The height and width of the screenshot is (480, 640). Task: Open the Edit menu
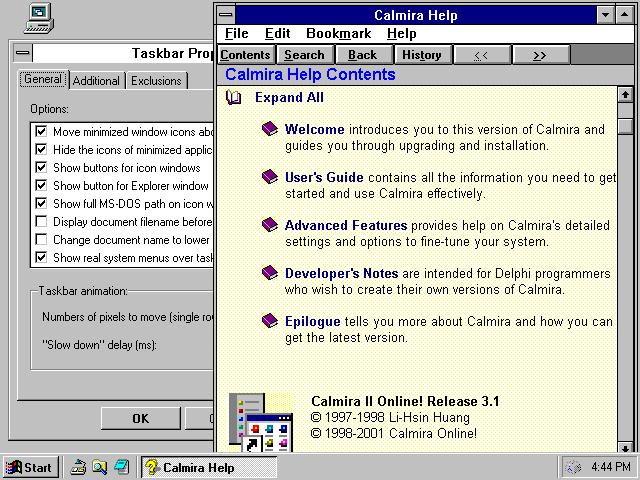coord(278,33)
